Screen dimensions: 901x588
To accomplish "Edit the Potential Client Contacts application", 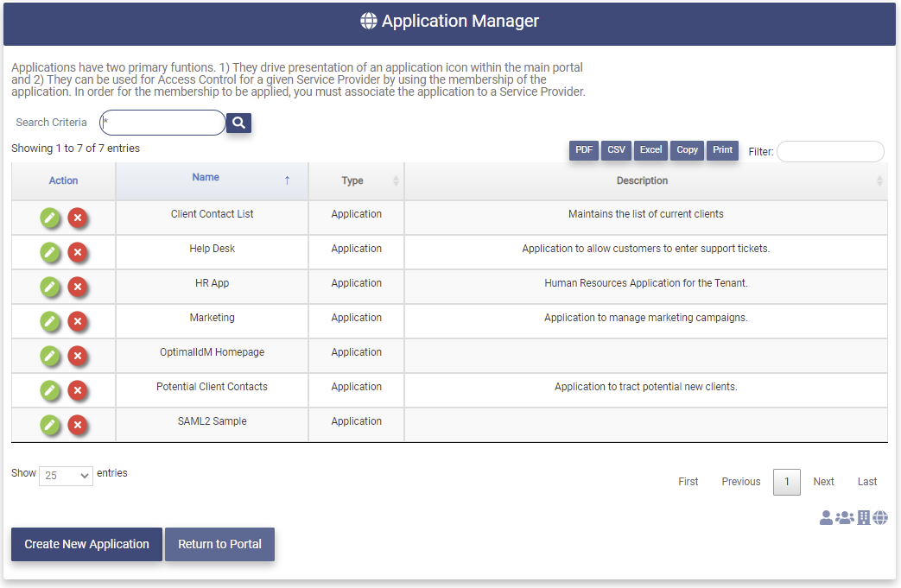I will pyautogui.click(x=50, y=390).
